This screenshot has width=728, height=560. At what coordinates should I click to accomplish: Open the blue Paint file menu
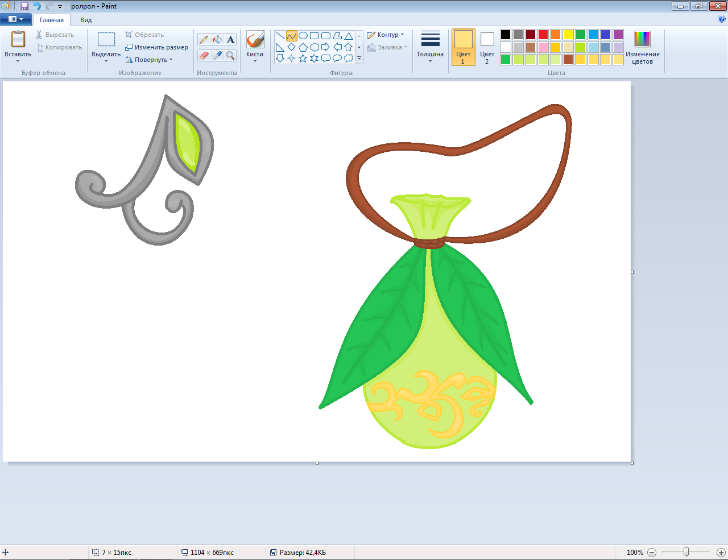15,19
